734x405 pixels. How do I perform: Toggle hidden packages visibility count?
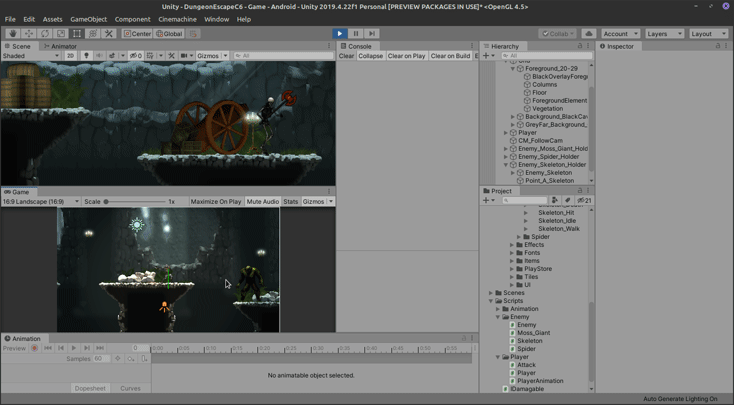pos(584,200)
